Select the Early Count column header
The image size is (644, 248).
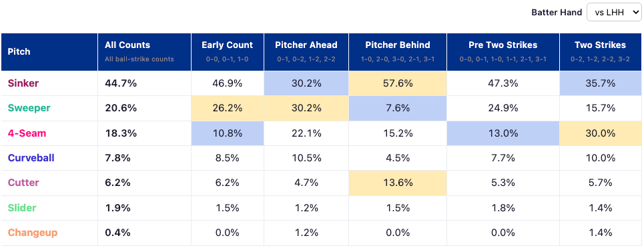tap(227, 52)
